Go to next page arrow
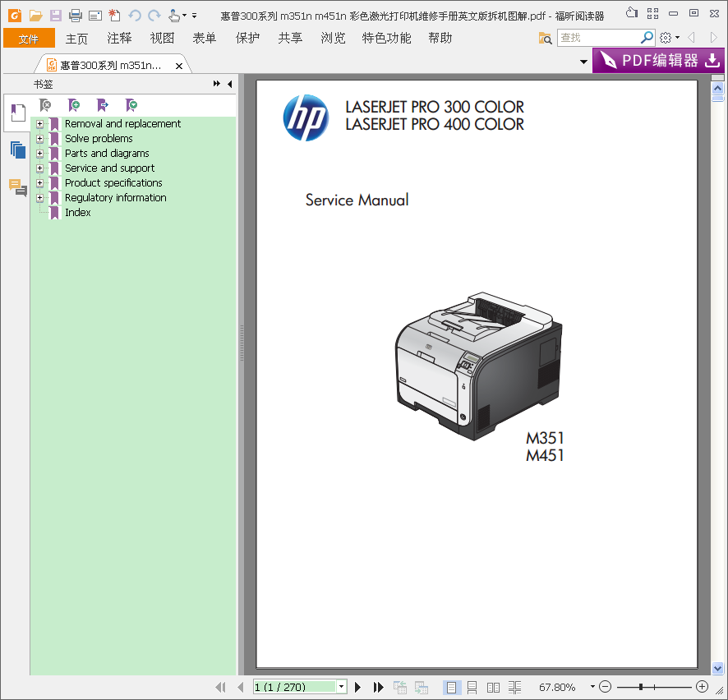This screenshot has height=700, width=728. (x=357, y=687)
